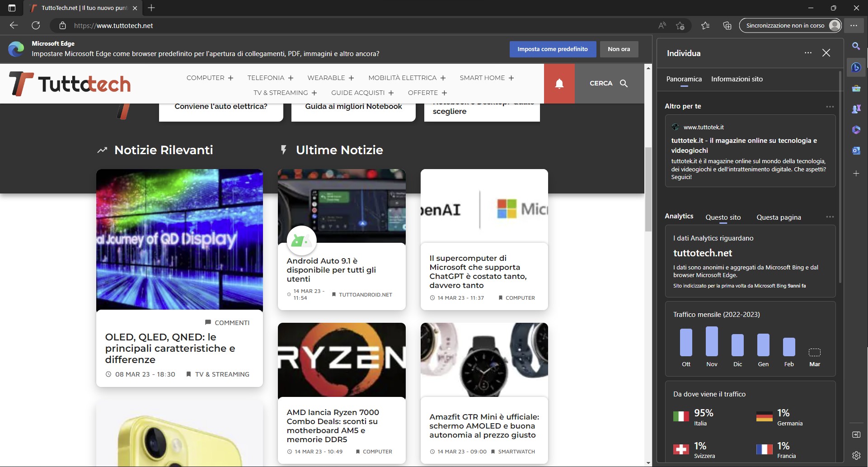Add this page to favorites

680,26
